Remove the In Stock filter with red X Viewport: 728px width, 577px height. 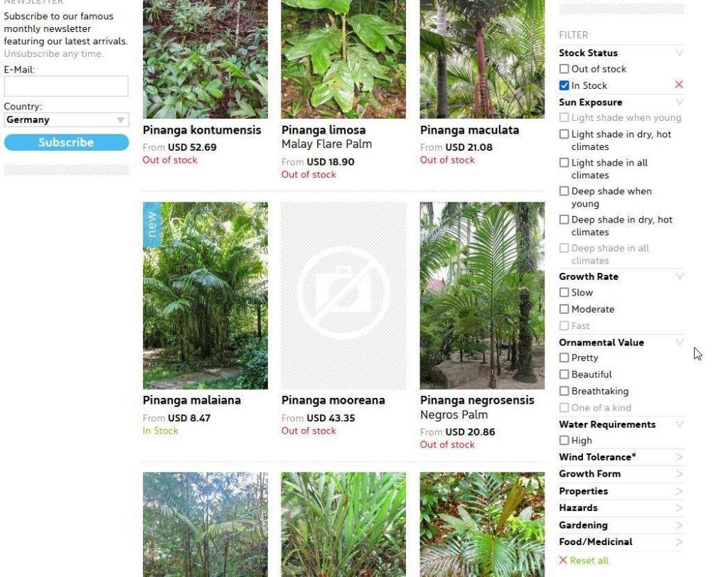(x=678, y=85)
